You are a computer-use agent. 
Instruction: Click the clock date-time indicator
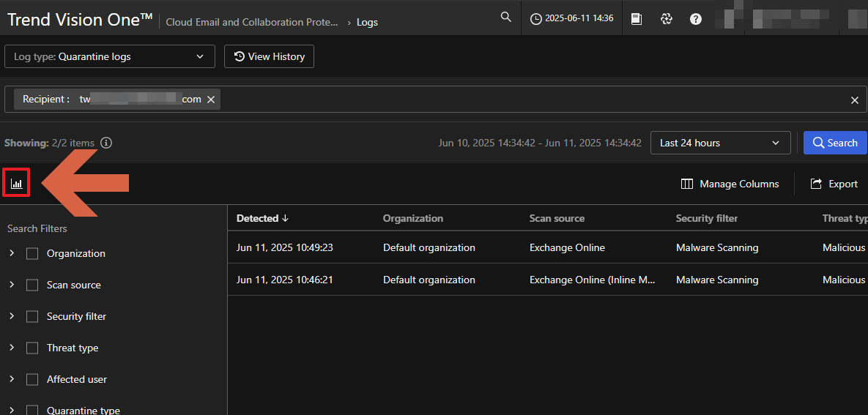(x=571, y=18)
